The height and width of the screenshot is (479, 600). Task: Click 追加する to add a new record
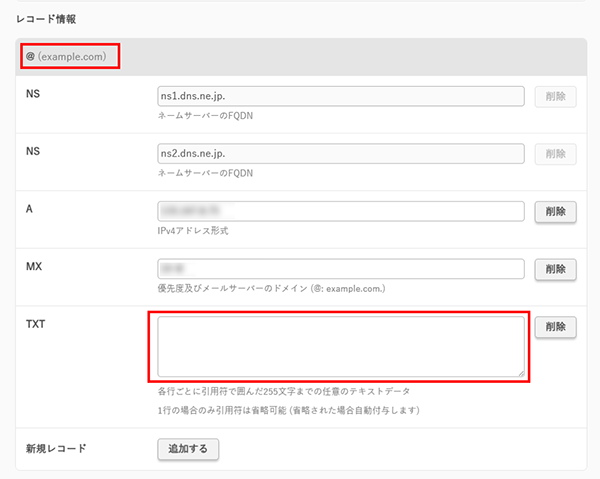click(188, 449)
